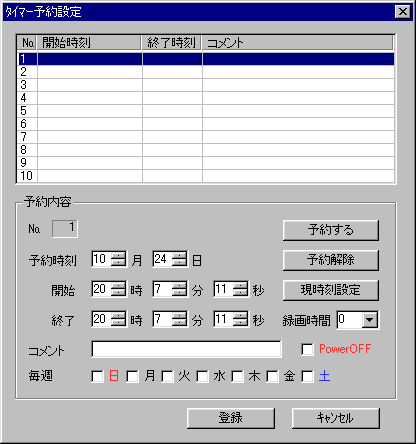Click the 開始 hour spinner arrows
Image resolution: width=416 pixels, height=444 pixels.
pyautogui.click(x=118, y=289)
